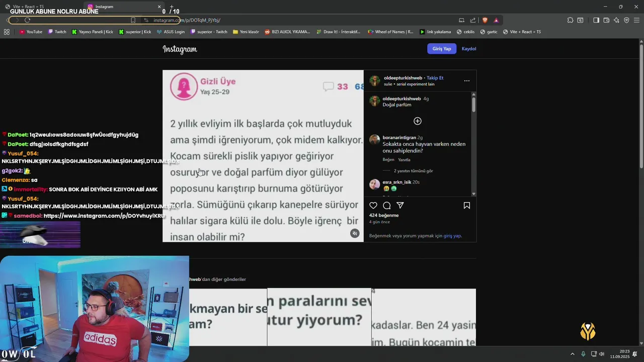
Task: Expand '2 yanıtın tümünü gör' replies
Action: tap(413, 171)
